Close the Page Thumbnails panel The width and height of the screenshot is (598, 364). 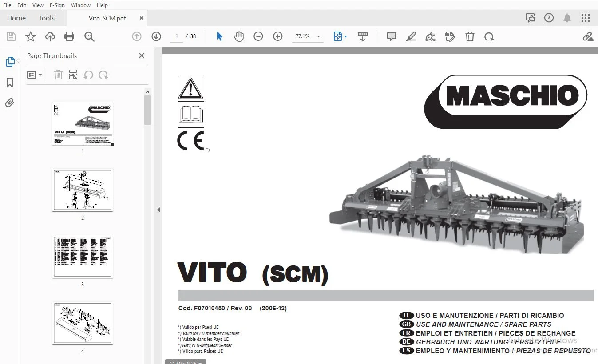click(142, 55)
